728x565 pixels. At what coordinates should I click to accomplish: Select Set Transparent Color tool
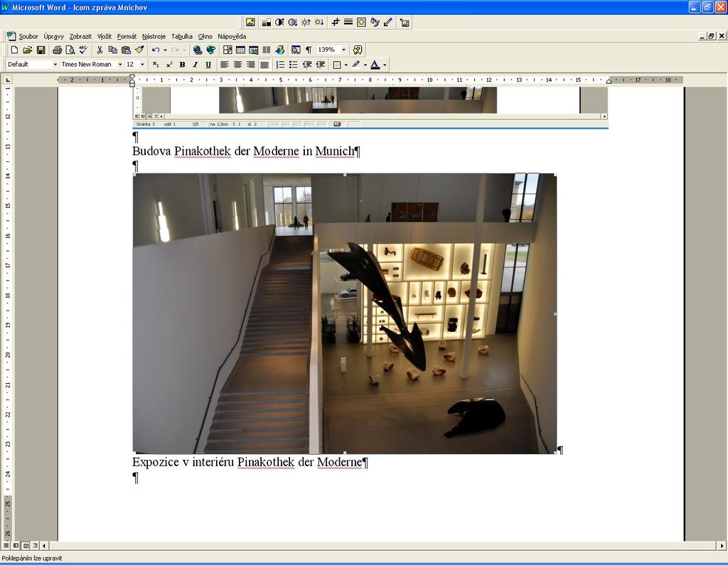click(x=388, y=22)
